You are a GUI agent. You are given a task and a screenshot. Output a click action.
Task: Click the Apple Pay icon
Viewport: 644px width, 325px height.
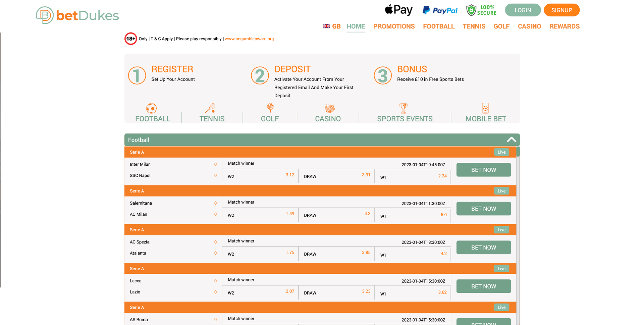point(398,10)
